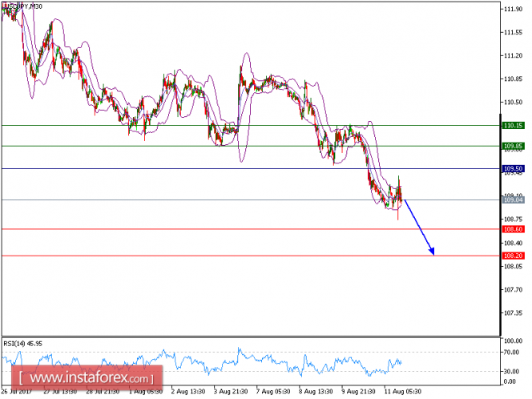Click the 7 Aug 05:30 time label
Image resolution: width=532 pixels, height=399 pixels.
273,392
